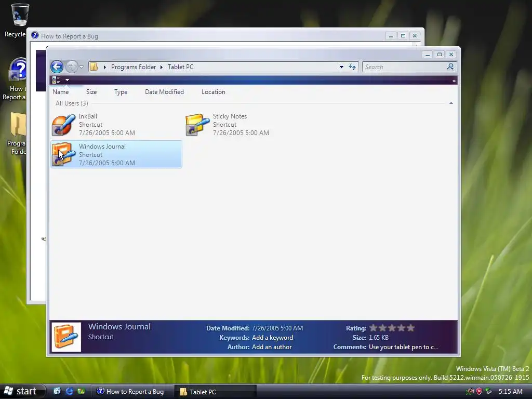532x399 pixels.
Task: Expand the arrow before Programs Folder
Action: 105,67
